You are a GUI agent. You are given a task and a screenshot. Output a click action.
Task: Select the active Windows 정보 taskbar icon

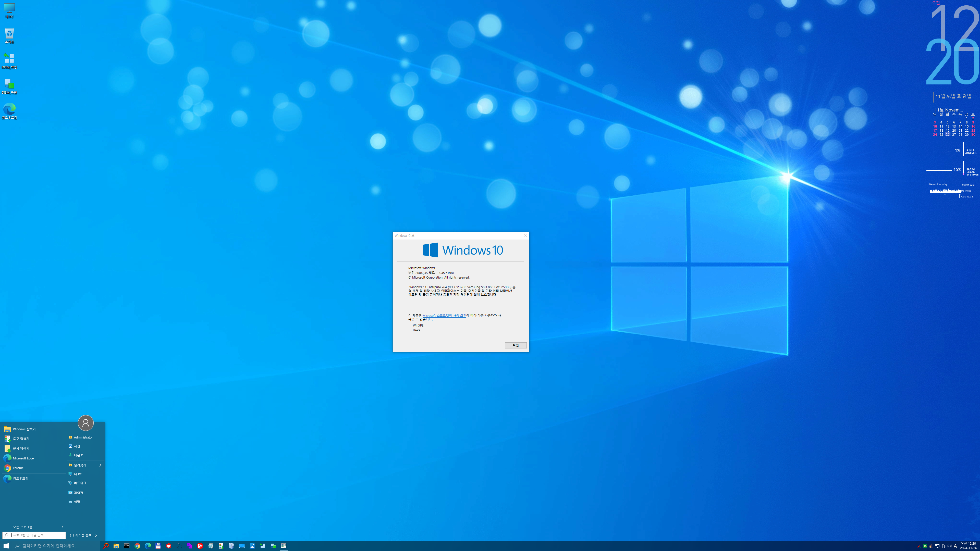(284, 546)
